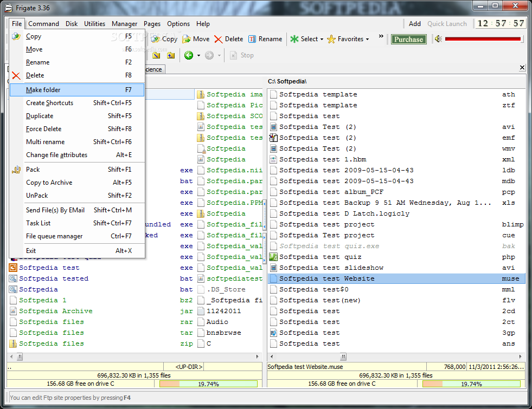This screenshot has width=532, height=409.
Task: Click the grey Forward arrow icon
Action: (x=209, y=55)
